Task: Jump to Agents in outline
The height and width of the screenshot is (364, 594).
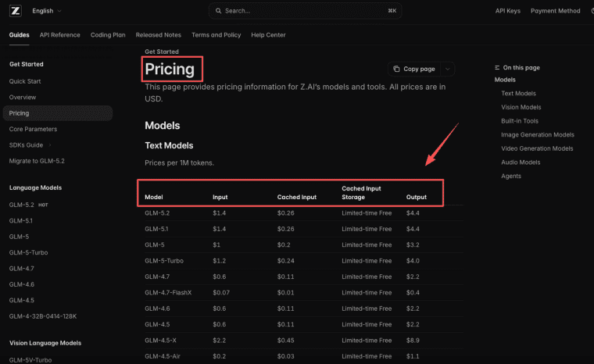Action: pyautogui.click(x=511, y=176)
